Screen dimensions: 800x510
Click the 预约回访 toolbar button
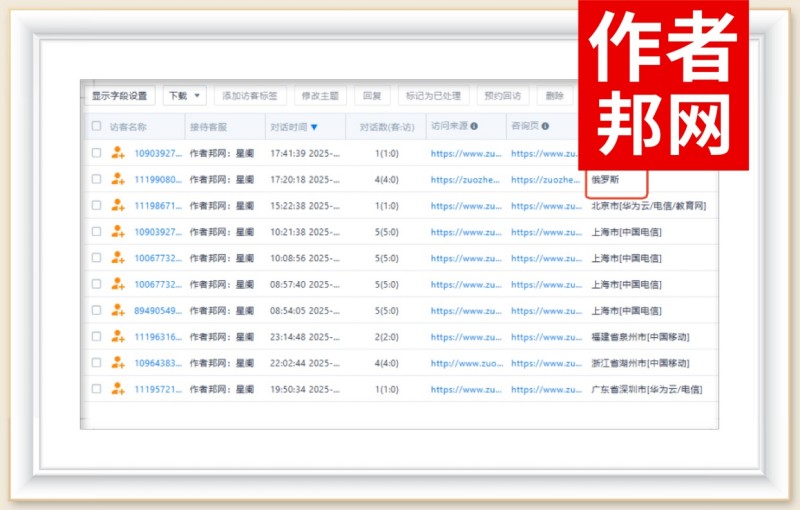tap(502, 96)
